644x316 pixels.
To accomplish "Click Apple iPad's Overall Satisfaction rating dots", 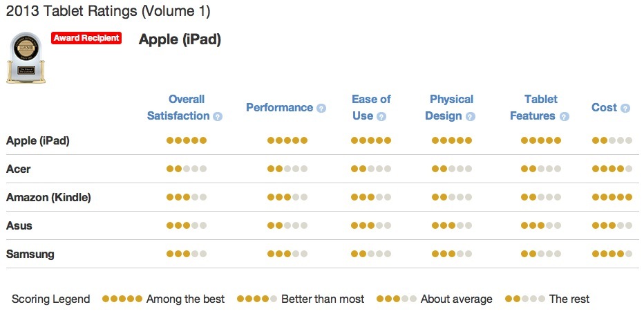I will click(187, 140).
